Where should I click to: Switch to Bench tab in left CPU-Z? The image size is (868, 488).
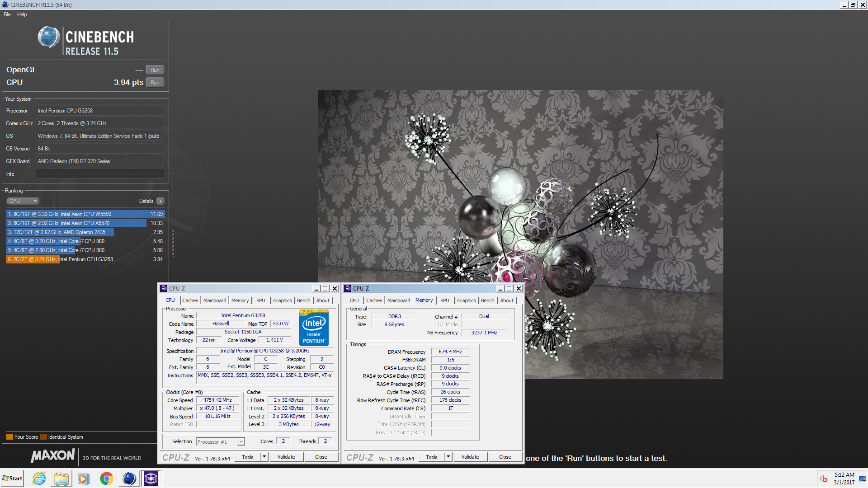tap(304, 300)
